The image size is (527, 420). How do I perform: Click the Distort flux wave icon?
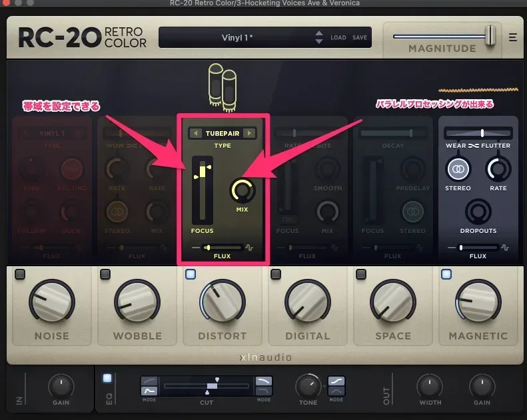pos(249,248)
